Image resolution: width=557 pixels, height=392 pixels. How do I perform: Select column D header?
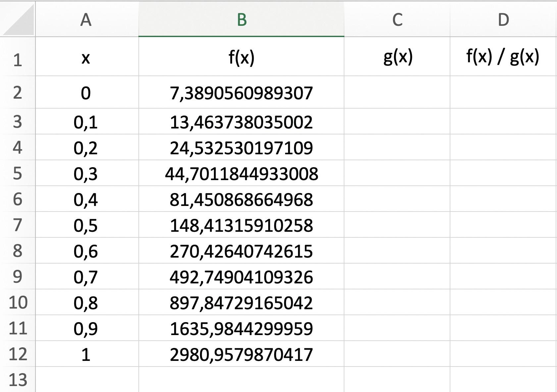503,20
